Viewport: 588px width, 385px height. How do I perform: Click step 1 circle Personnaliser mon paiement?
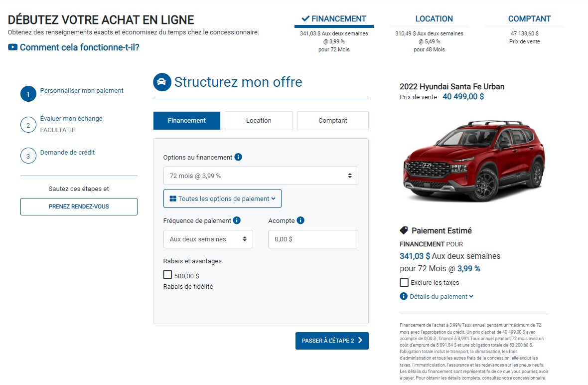click(28, 94)
